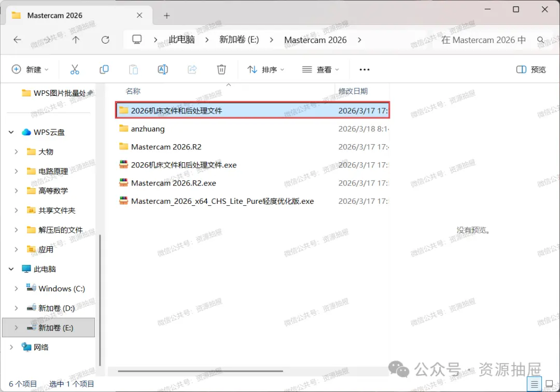This screenshot has width=560, height=392.
Task: Click 新加卷 (E:) in address breadcrumb
Action: click(x=239, y=39)
